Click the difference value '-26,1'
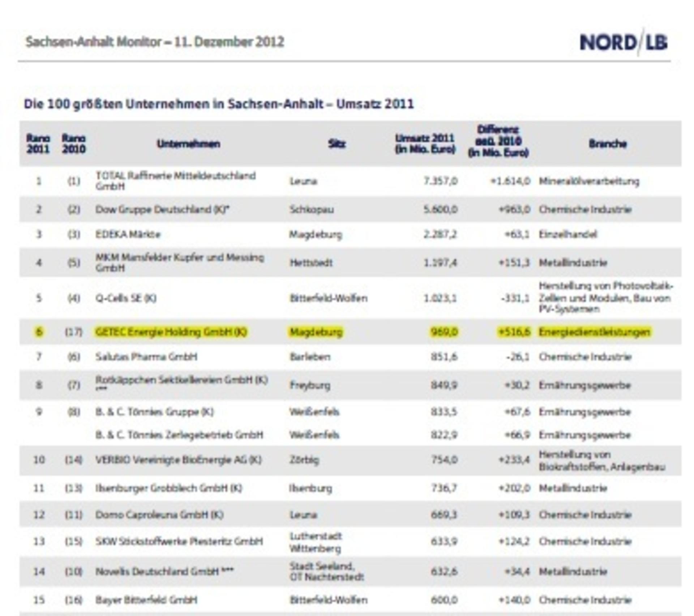Screen dimensions: 694x616 pyautogui.click(x=518, y=357)
